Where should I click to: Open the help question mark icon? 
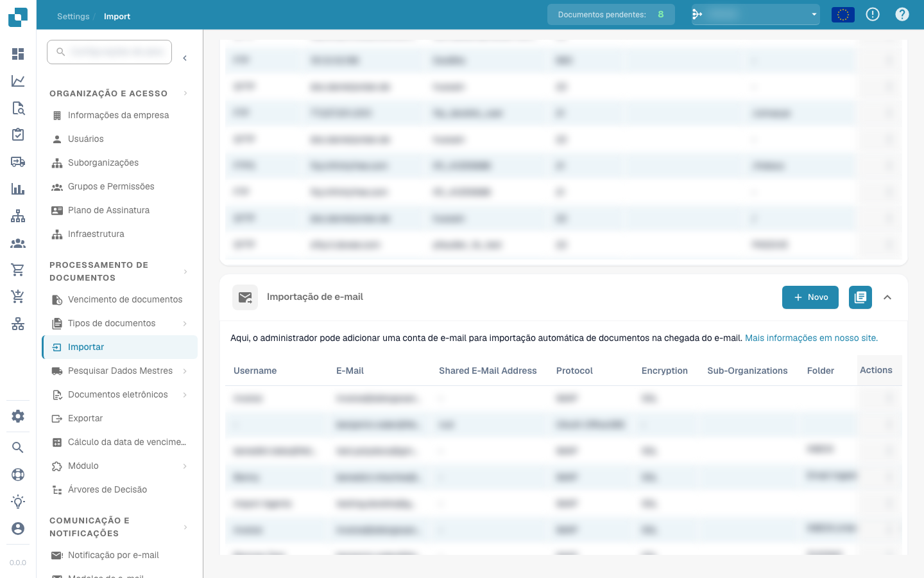[x=902, y=15]
